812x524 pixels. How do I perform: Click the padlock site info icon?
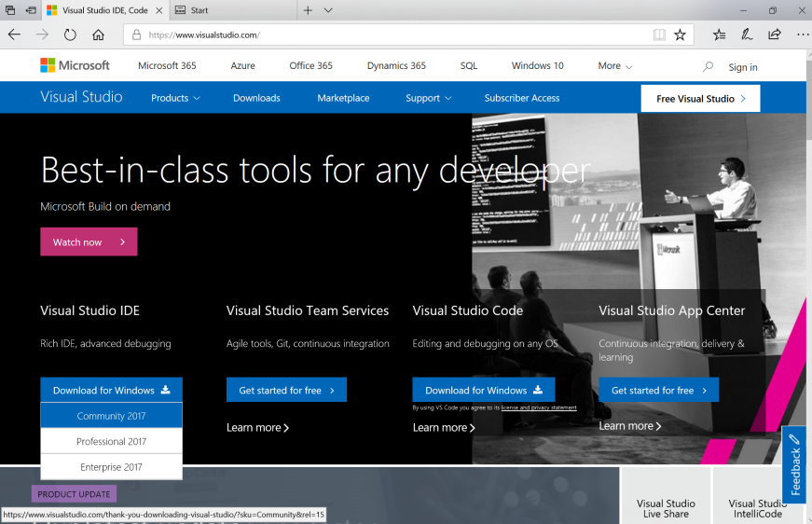tap(137, 34)
